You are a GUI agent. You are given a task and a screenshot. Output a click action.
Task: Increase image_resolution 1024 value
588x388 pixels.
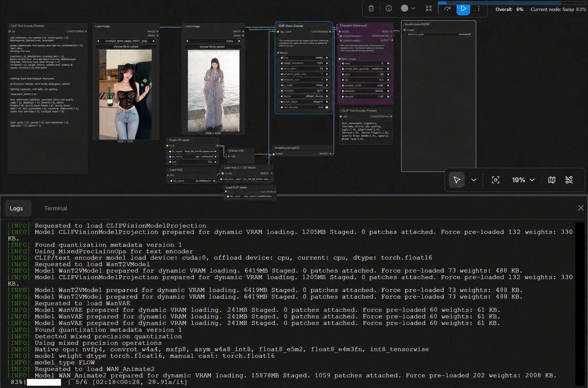[327, 63]
